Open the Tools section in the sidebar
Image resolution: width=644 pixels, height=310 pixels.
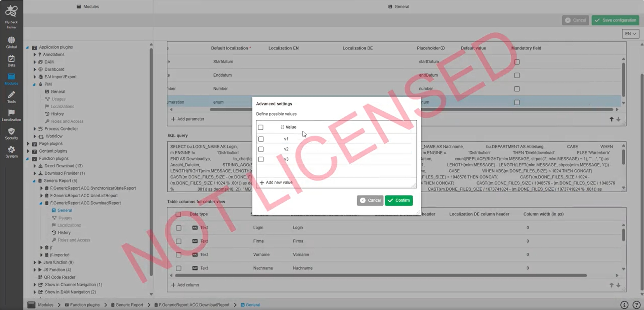(11, 97)
